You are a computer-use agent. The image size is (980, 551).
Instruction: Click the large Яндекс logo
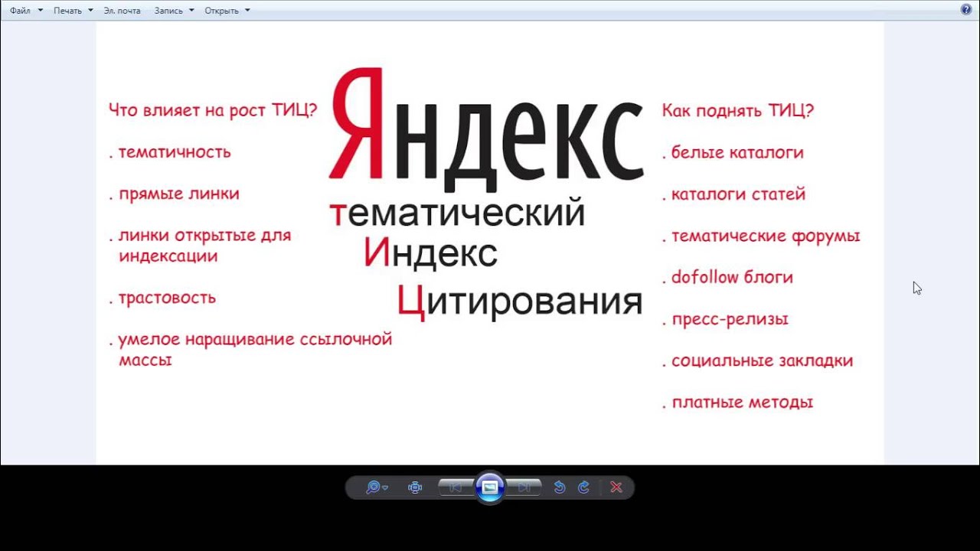(x=487, y=128)
